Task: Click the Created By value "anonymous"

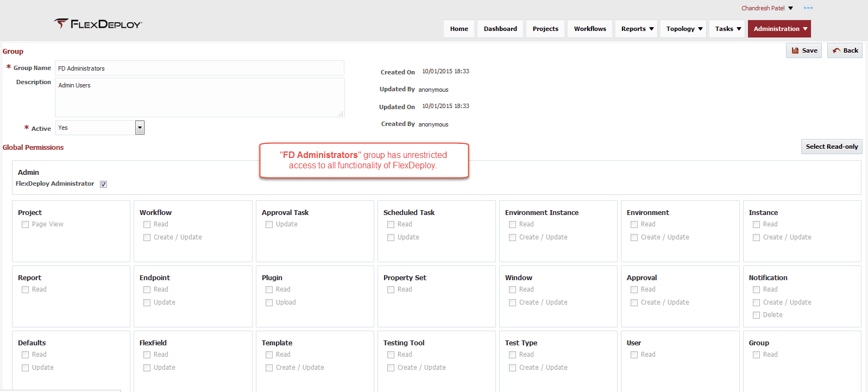Action: click(433, 124)
